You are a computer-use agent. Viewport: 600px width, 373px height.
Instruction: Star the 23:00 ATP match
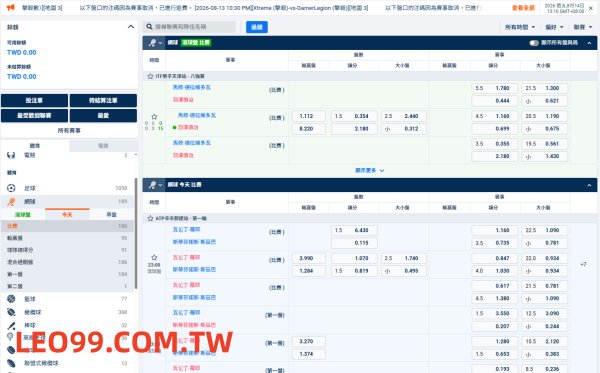[154, 257]
